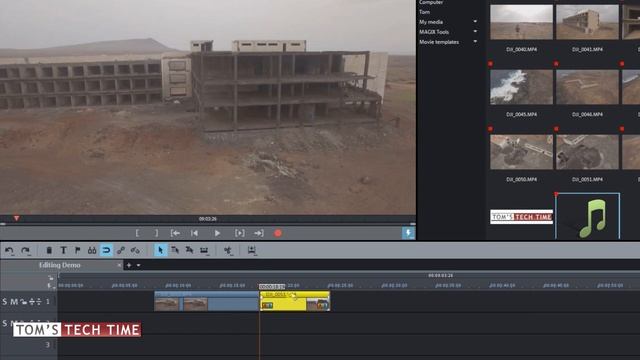Select the DJI_0046.MP4 thumbnail
The image size is (640, 360).
point(587,87)
